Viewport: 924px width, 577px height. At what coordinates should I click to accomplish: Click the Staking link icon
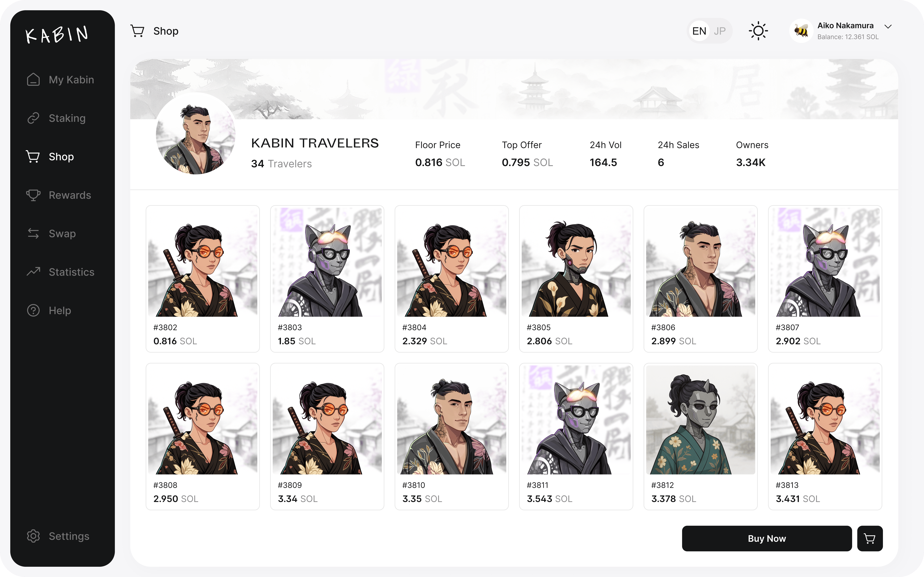click(x=33, y=118)
